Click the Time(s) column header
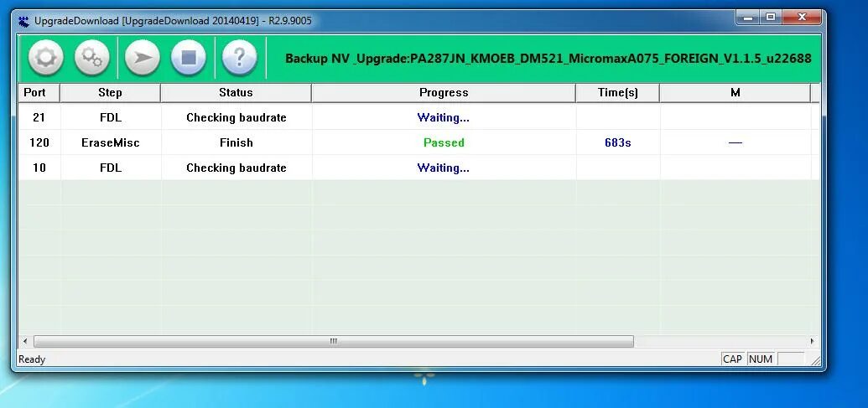The image size is (868, 408). coord(618,93)
